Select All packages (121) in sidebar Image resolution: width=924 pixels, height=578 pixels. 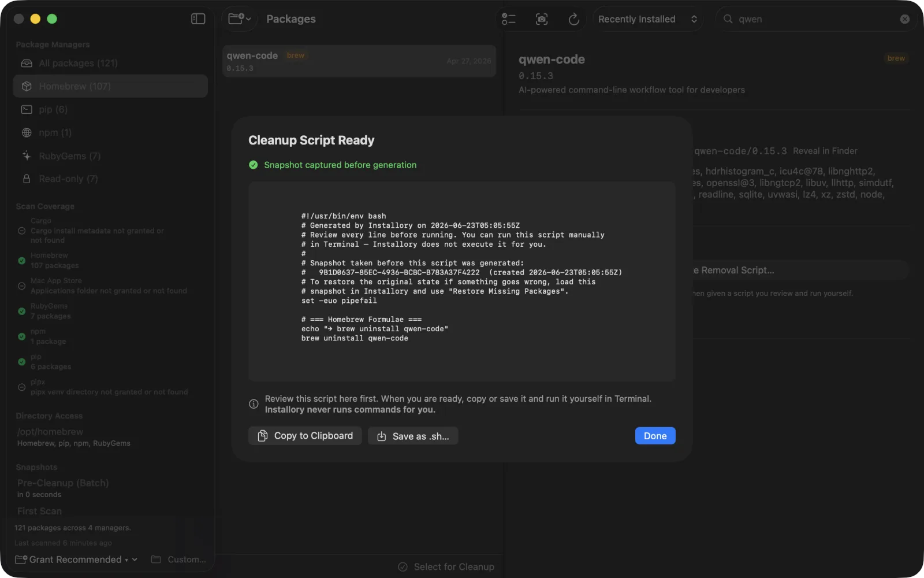110,63
